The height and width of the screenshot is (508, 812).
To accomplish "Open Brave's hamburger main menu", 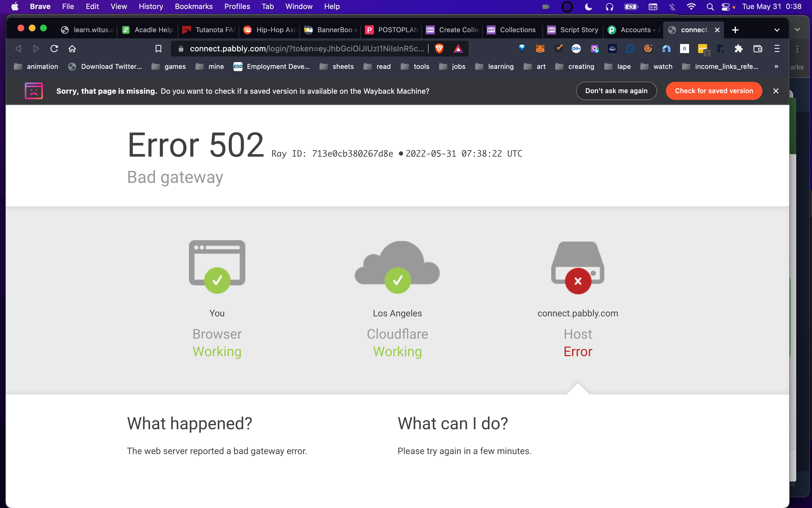I will (x=777, y=49).
